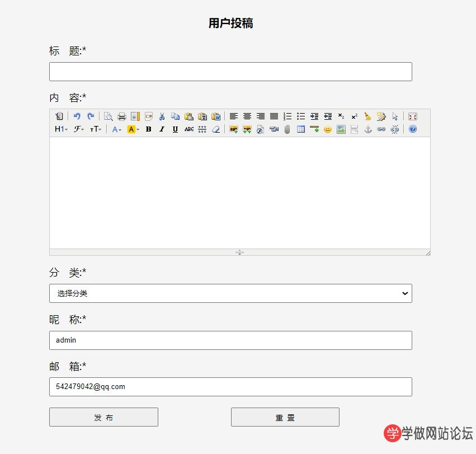Click the 发布 publish button

(x=103, y=417)
